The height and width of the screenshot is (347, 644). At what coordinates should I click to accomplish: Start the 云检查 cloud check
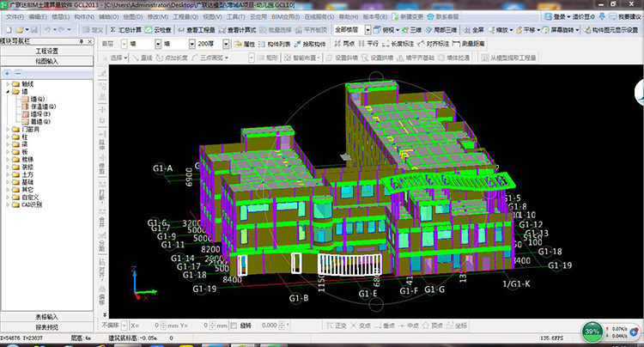coord(158,30)
